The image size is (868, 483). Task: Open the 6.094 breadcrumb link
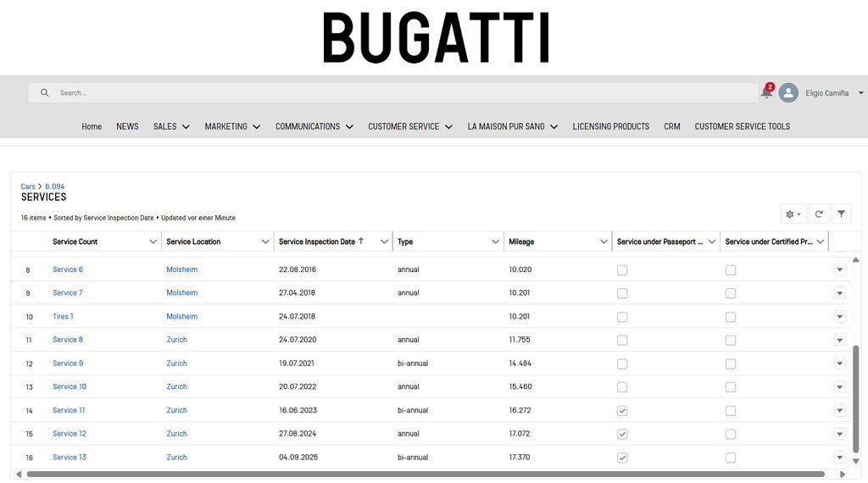pyautogui.click(x=55, y=186)
